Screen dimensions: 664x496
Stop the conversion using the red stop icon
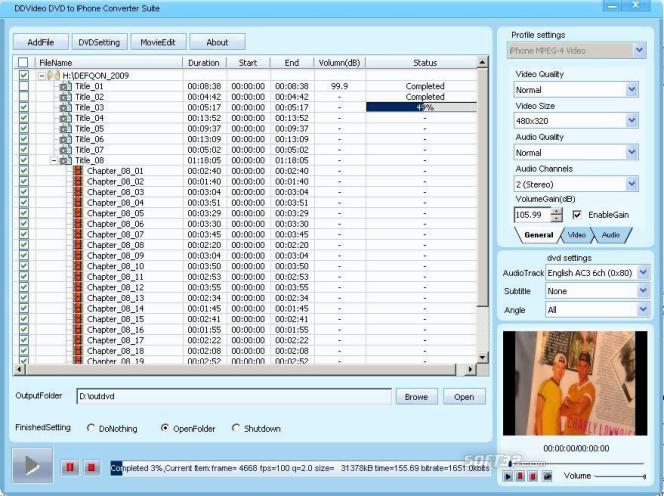coord(91,468)
